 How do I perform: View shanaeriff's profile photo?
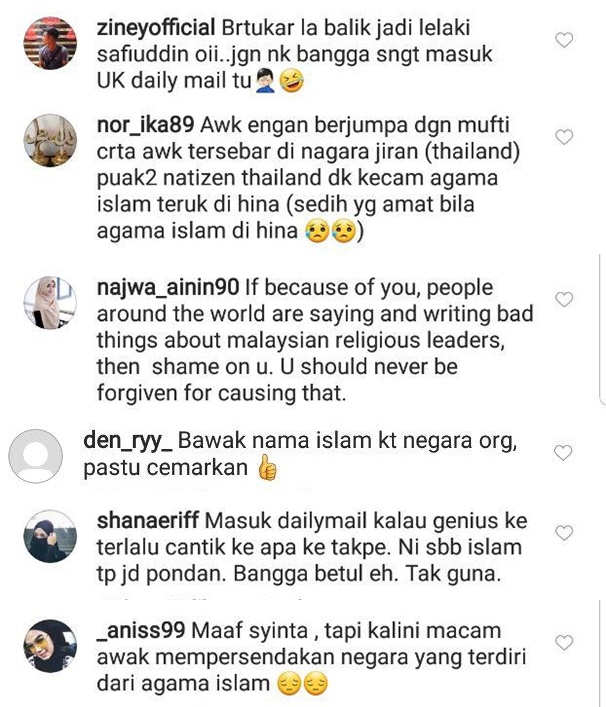[50, 536]
